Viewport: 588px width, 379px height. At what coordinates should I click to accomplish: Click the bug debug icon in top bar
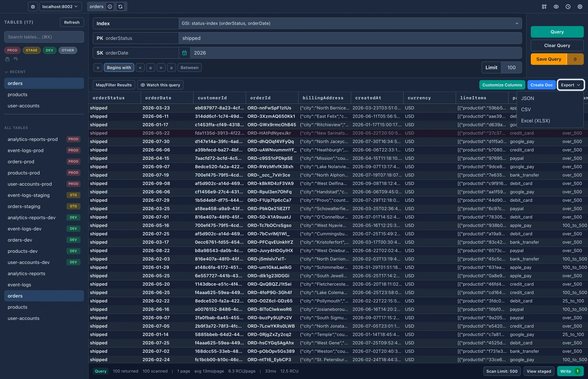tap(33, 7)
